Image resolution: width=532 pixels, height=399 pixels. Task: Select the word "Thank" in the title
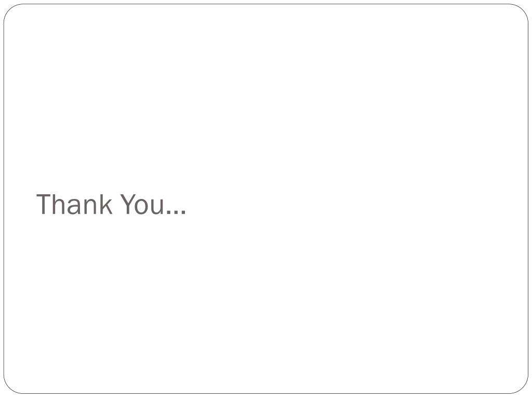click(x=74, y=204)
